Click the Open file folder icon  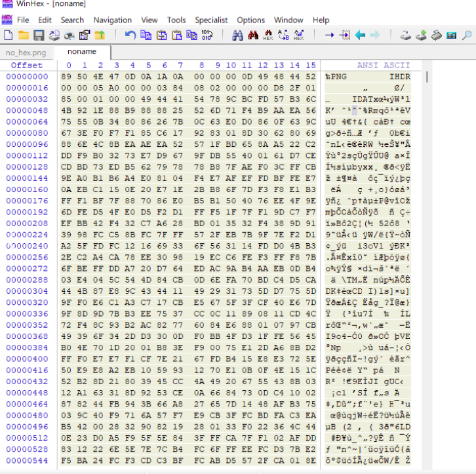(x=24, y=35)
